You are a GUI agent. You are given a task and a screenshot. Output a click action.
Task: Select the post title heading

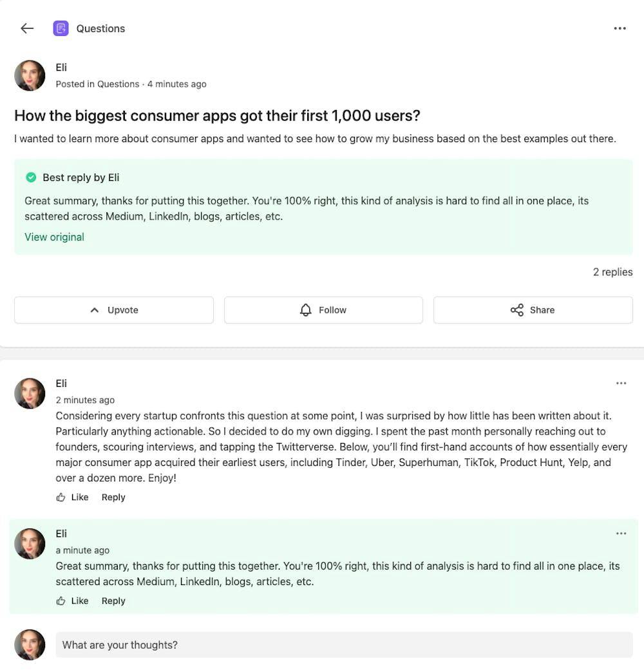[217, 116]
